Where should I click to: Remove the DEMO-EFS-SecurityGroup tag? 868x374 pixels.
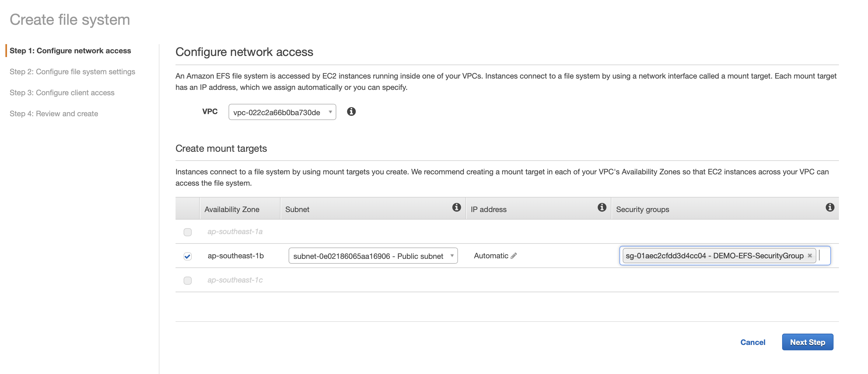point(810,256)
